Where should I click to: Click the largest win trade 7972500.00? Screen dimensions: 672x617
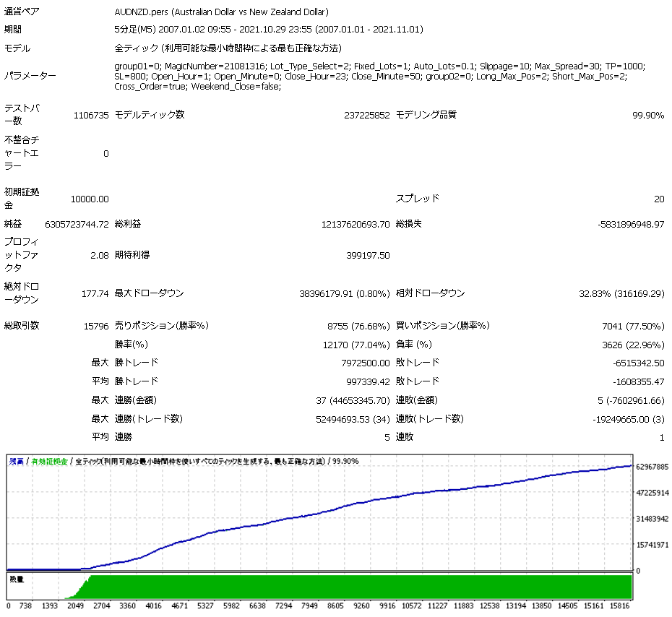point(365,363)
